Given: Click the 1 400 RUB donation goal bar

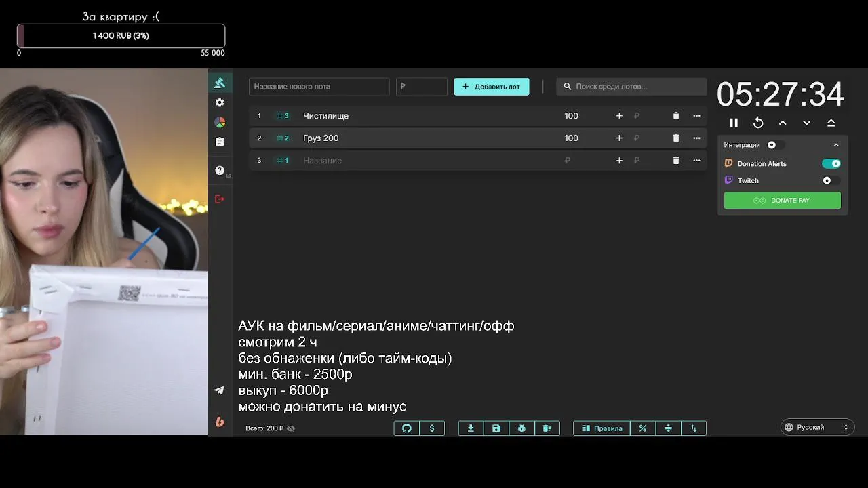Looking at the screenshot, I should point(121,35).
